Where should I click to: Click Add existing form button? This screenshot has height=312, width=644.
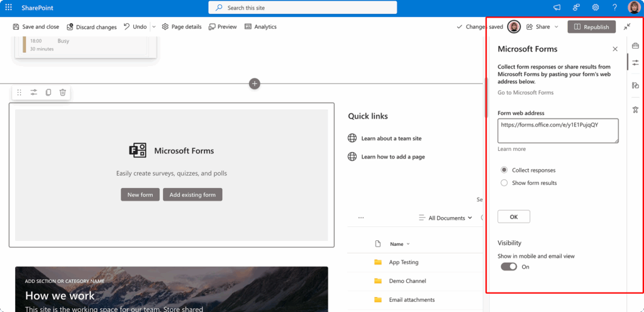point(192,194)
